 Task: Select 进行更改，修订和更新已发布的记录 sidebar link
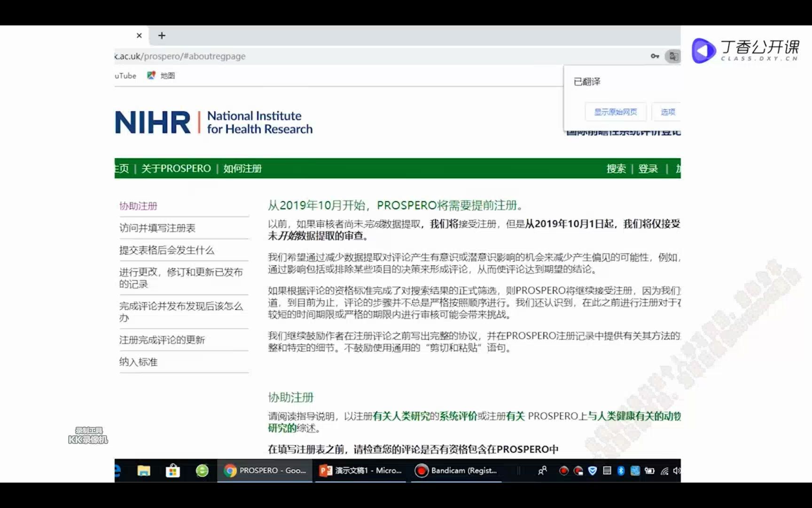[x=181, y=278]
